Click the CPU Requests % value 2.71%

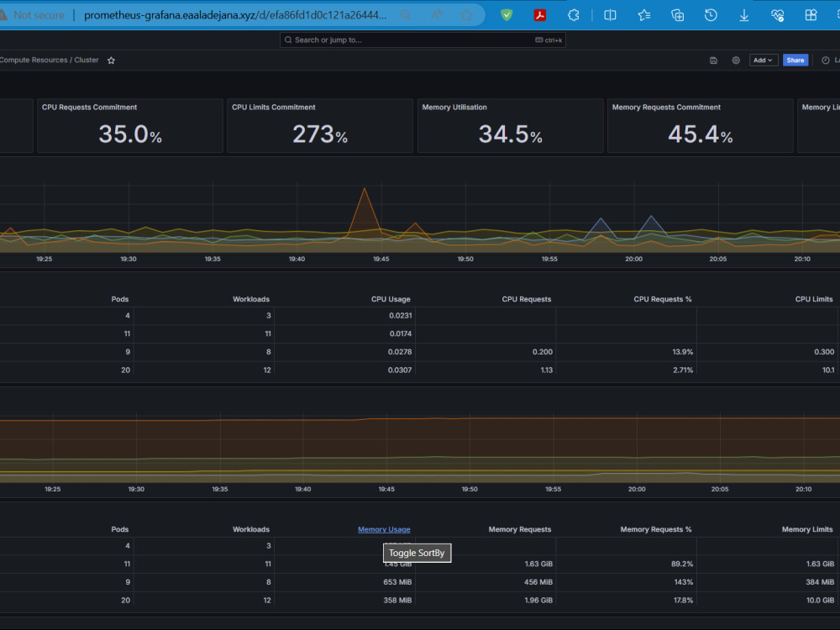click(683, 370)
